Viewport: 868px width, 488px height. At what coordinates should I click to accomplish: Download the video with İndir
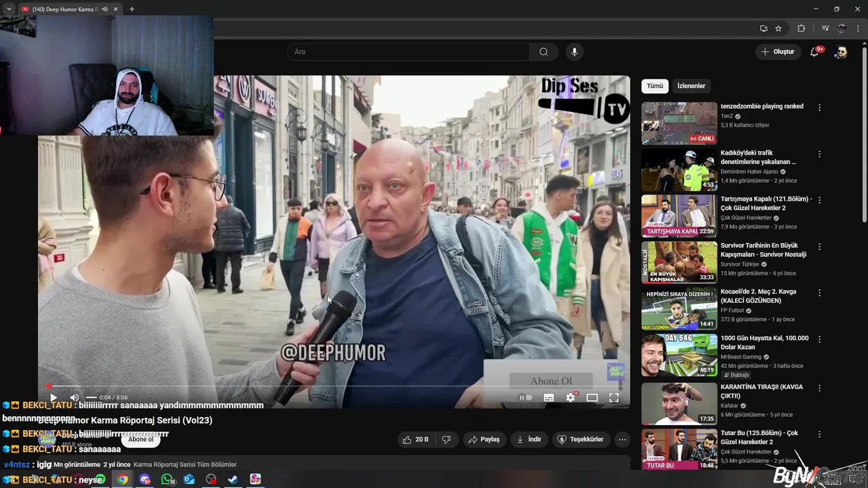[x=529, y=439]
